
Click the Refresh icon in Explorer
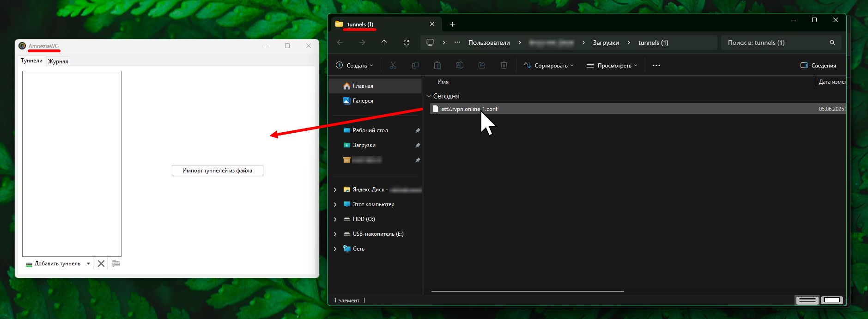(407, 43)
